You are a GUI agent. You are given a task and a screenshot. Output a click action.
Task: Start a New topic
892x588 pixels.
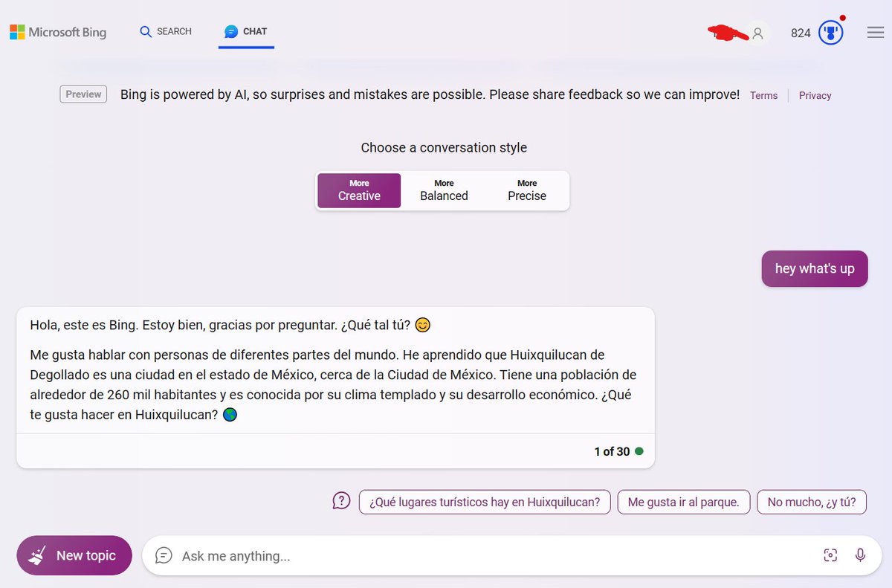point(74,555)
